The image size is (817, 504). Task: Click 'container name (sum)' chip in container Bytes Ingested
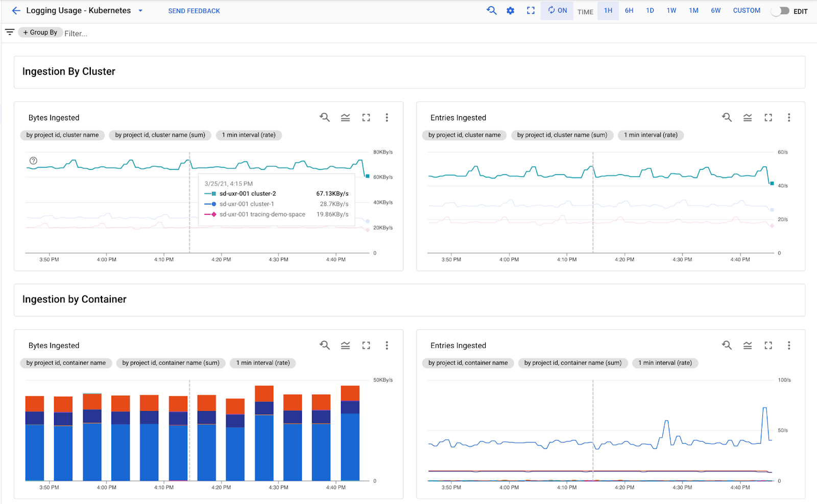click(171, 363)
